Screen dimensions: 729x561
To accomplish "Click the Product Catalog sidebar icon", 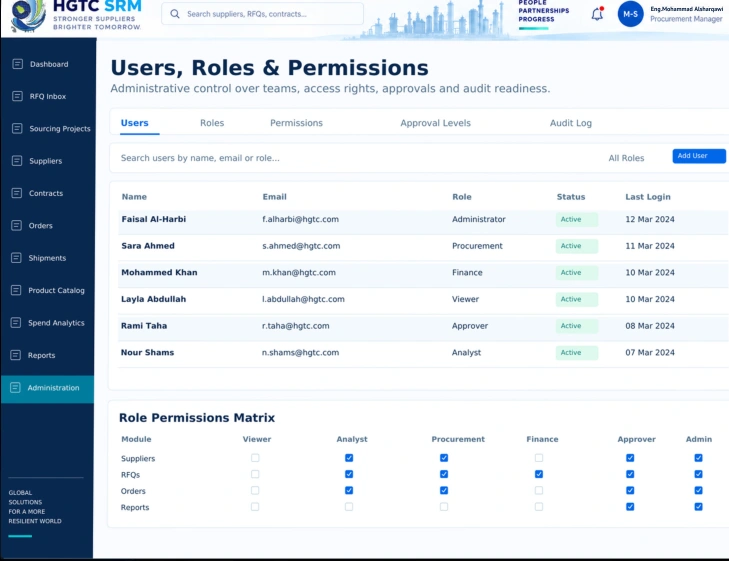I will [x=16, y=290].
